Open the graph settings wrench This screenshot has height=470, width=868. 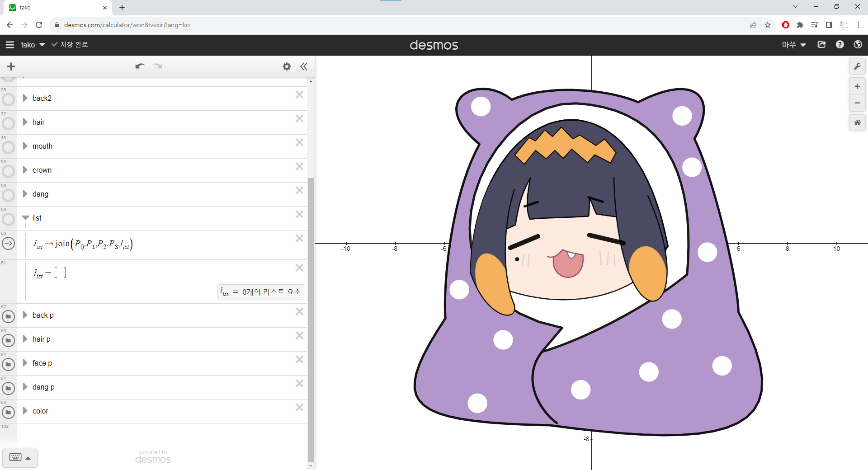pos(857,66)
